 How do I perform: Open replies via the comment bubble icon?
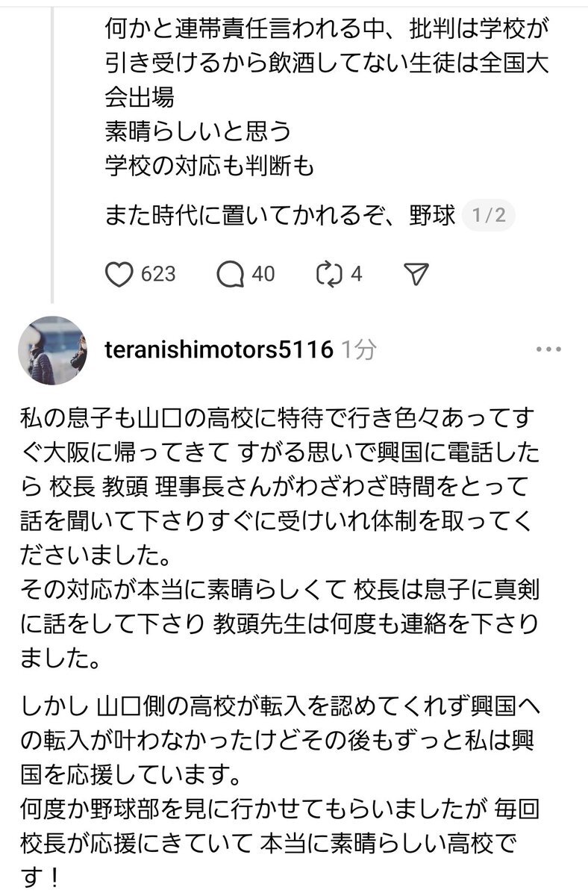(231, 275)
